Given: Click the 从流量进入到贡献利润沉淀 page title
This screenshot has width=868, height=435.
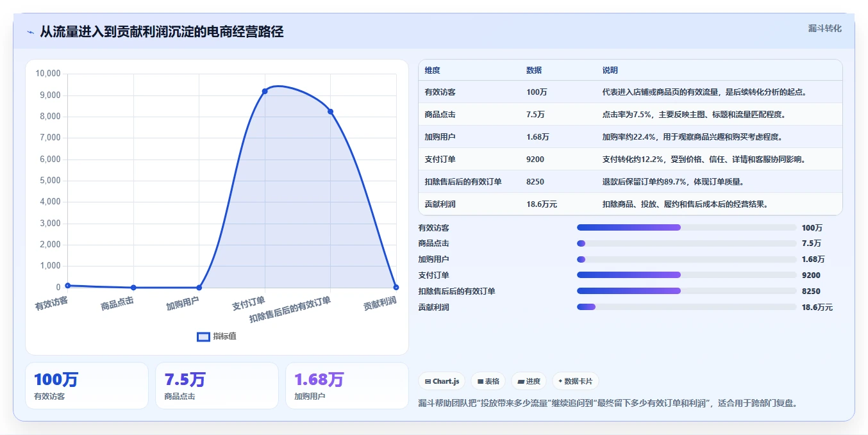Looking at the screenshot, I should click(x=162, y=32).
